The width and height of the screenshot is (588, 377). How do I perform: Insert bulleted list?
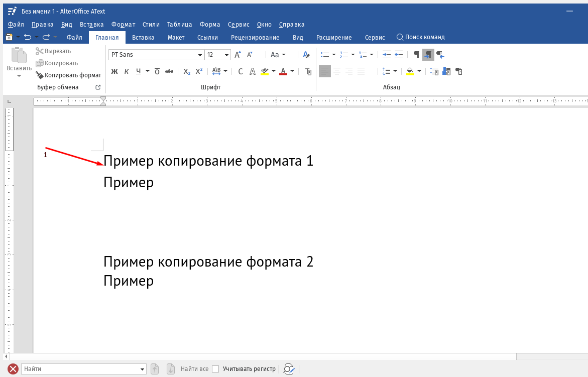point(325,55)
